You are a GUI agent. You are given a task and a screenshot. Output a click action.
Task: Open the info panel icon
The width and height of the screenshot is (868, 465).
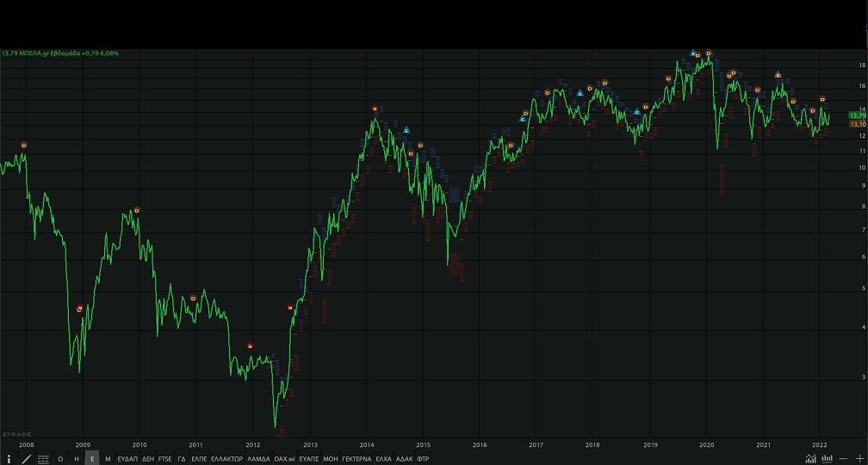[9, 458]
